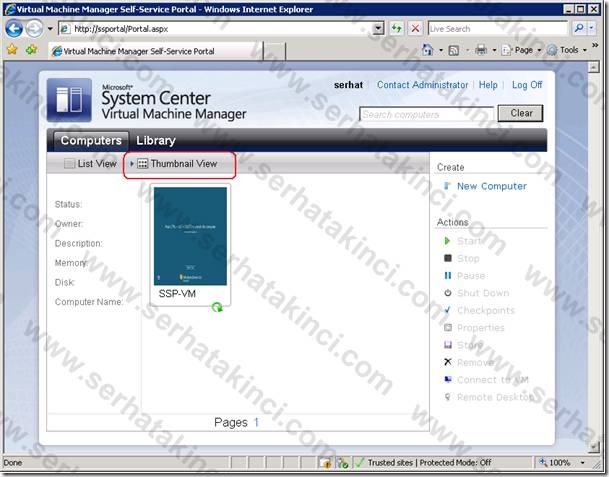Click the Store action
Screen dimensions: 609x477
[470, 345]
